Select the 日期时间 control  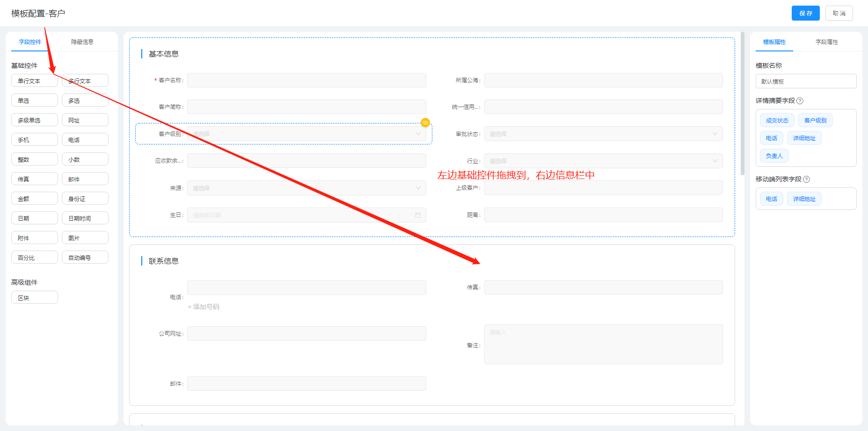tap(85, 218)
